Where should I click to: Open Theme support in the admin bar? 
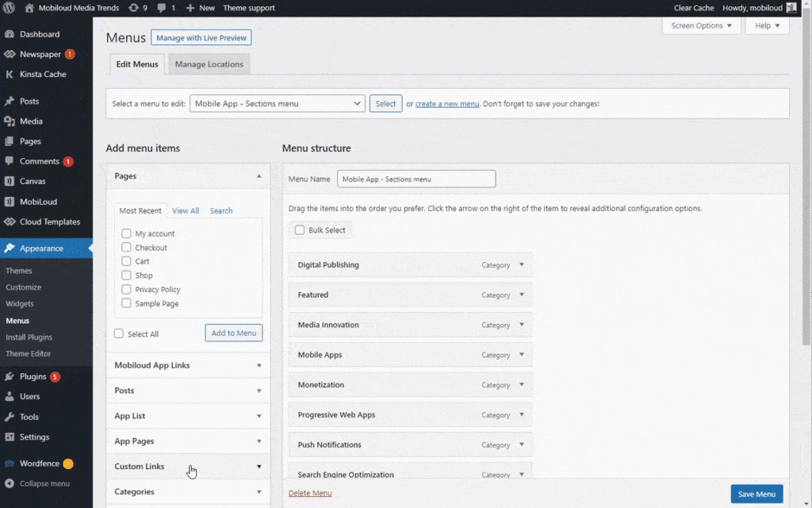coord(248,8)
